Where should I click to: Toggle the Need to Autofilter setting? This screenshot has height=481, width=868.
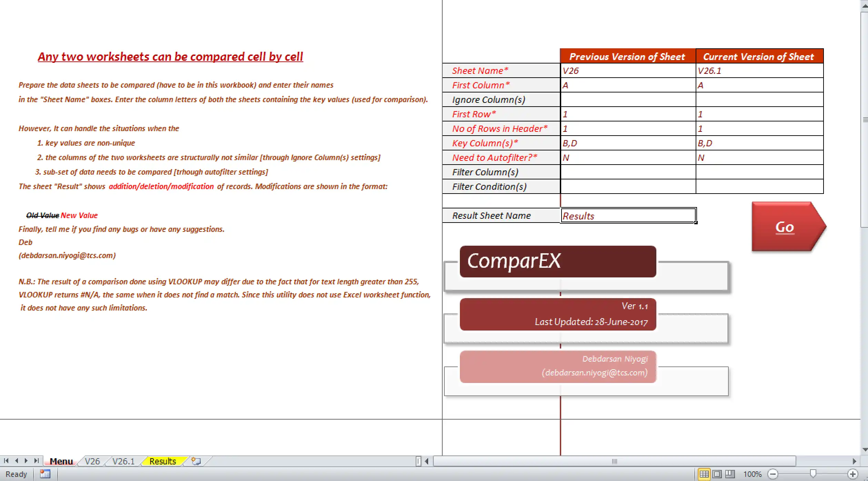tap(627, 158)
